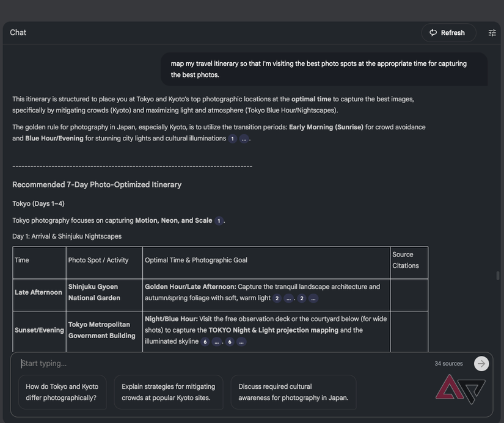
Task: Click first citation 2 in Shinjuku Gyoen row
Action: point(277,298)
